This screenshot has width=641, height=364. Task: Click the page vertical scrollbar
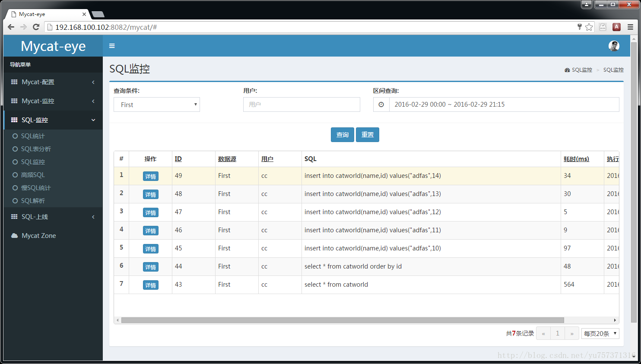(634, 182)
